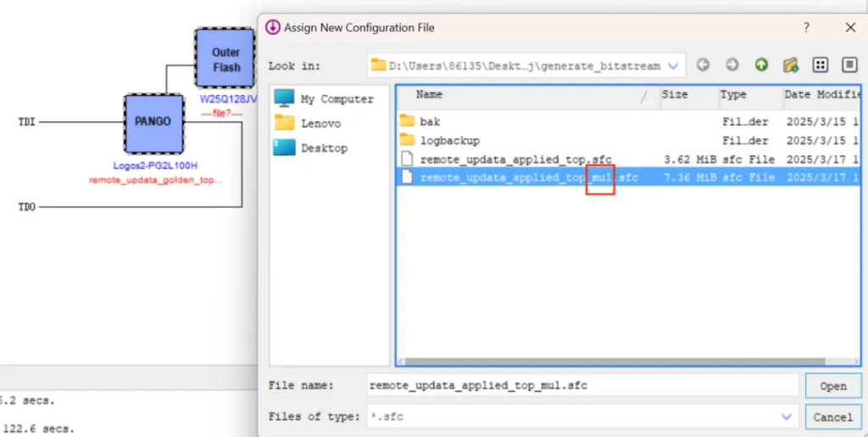Viewport: 868px width, 437px height.
Task: Select remote_updata_applied_top.sfc file
Action: click(x=515, y=160)
